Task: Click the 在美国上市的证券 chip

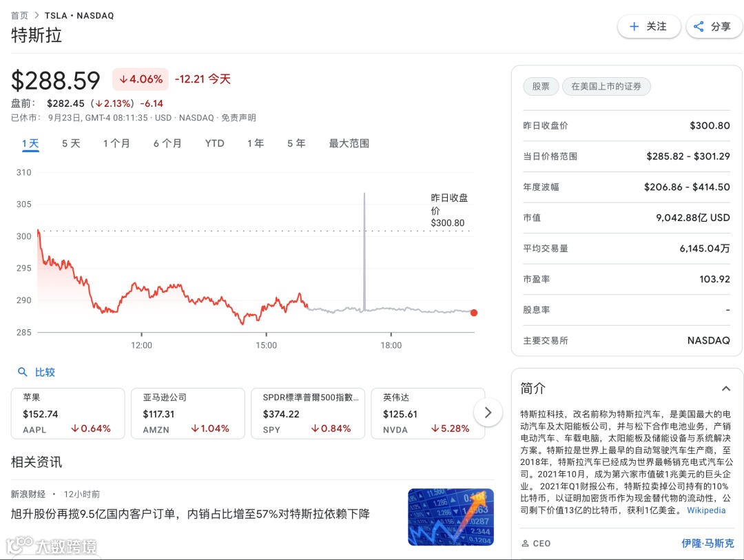Action: pyautogui.click(x=606, y=86)
